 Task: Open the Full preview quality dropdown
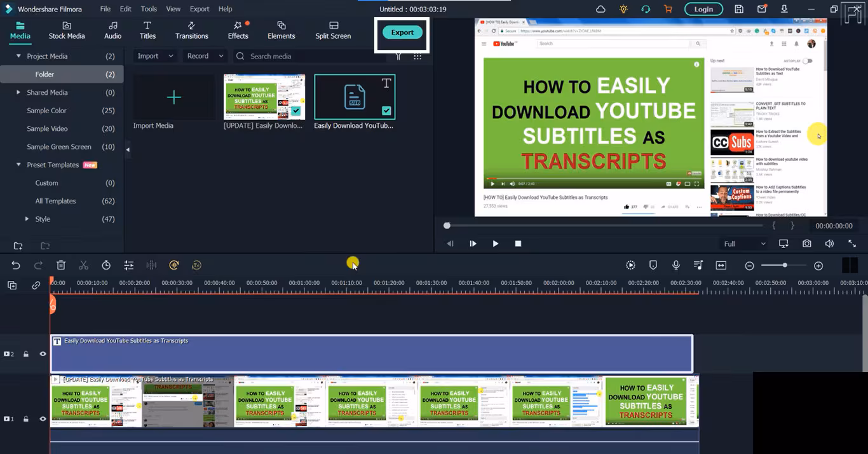coord(745,244)
